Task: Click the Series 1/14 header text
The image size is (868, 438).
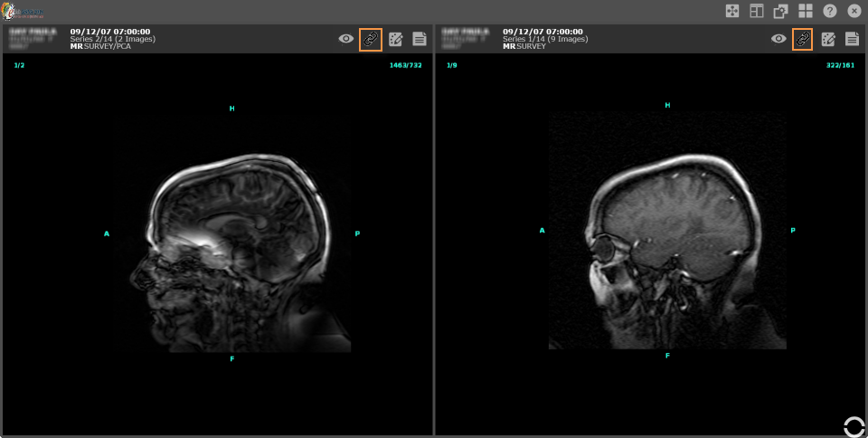Action: (x=544, y=39)
